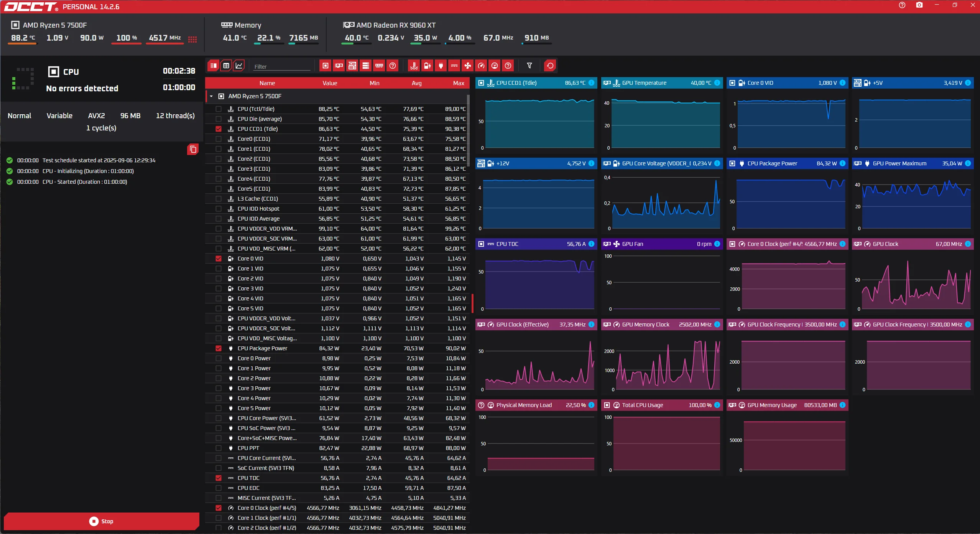
Task: Click the info icon on CPU TDC graph
Action: [592, 244]
